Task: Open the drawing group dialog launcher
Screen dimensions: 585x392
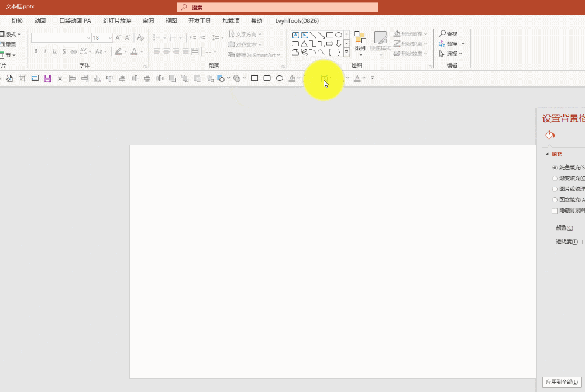Action: click(430, 66)
